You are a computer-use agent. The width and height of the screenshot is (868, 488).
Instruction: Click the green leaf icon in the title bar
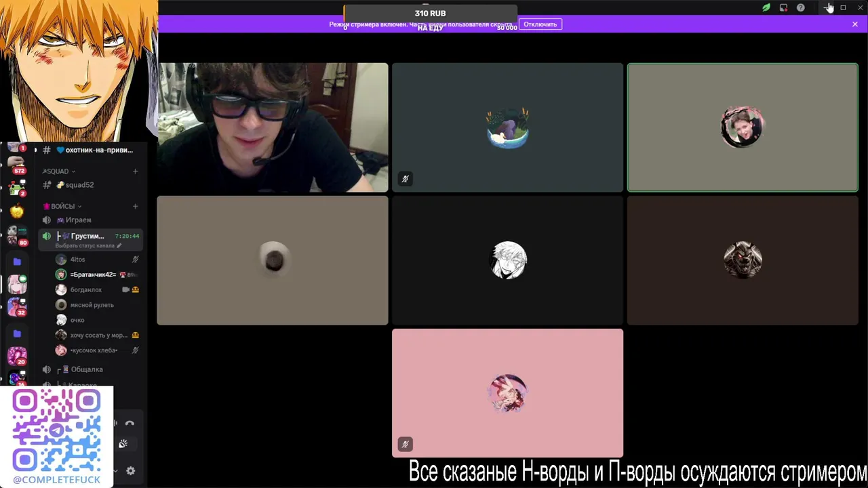pyautogui.click(x=766, y=7)
